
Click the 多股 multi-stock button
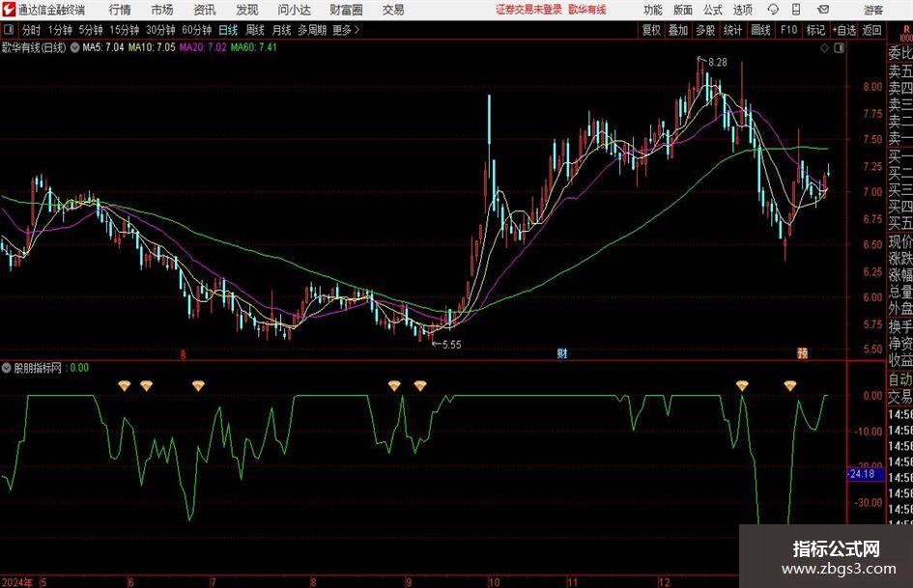point(705,30)
